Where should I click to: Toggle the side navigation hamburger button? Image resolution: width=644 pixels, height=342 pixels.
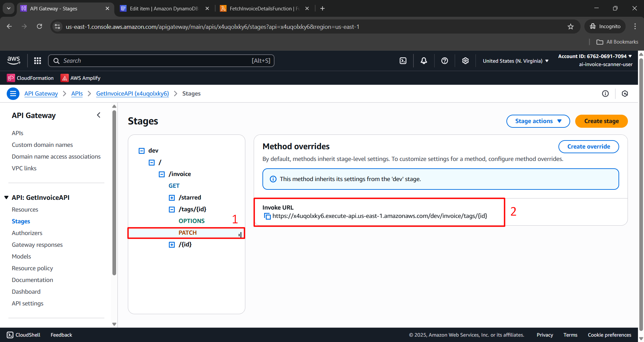click(13, 94)
